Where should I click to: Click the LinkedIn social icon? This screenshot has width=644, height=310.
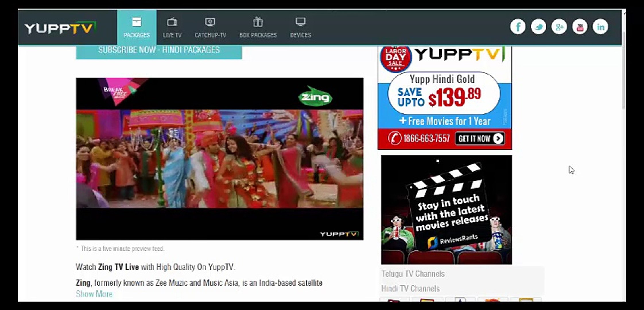(600, 27)
